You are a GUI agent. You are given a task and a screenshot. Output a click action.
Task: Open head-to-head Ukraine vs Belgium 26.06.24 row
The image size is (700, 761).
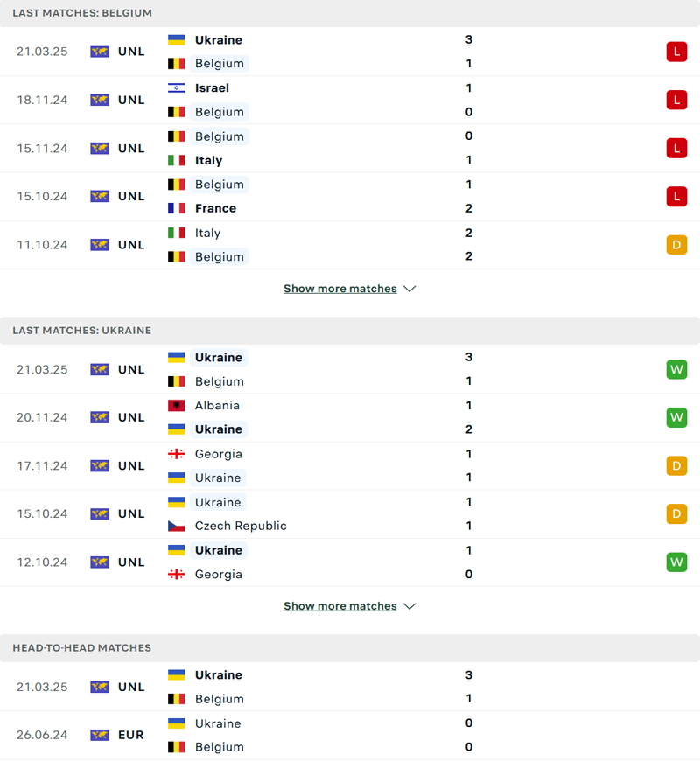point(350,736)
